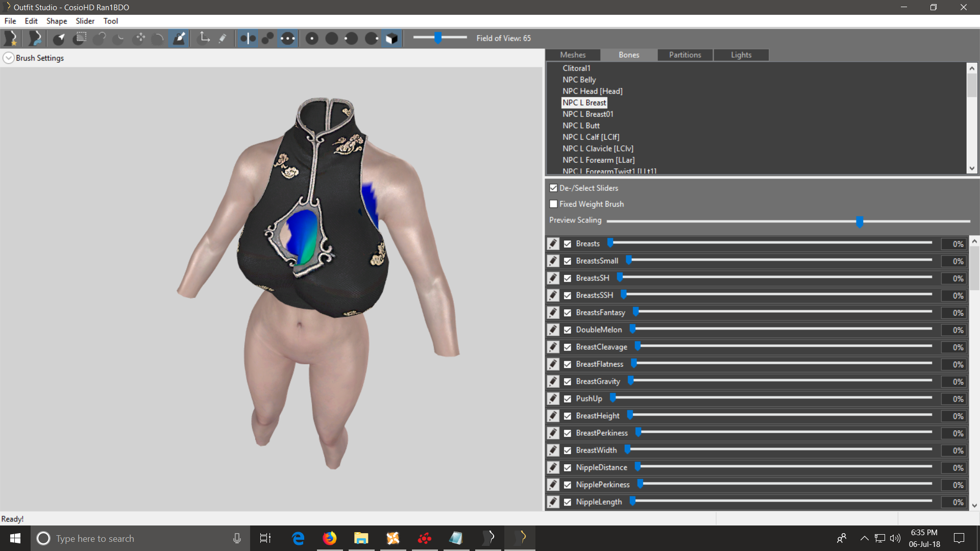Toggle X-Mirror brush mode icon
Screen dimensions: 980x551
click(248, 38)
